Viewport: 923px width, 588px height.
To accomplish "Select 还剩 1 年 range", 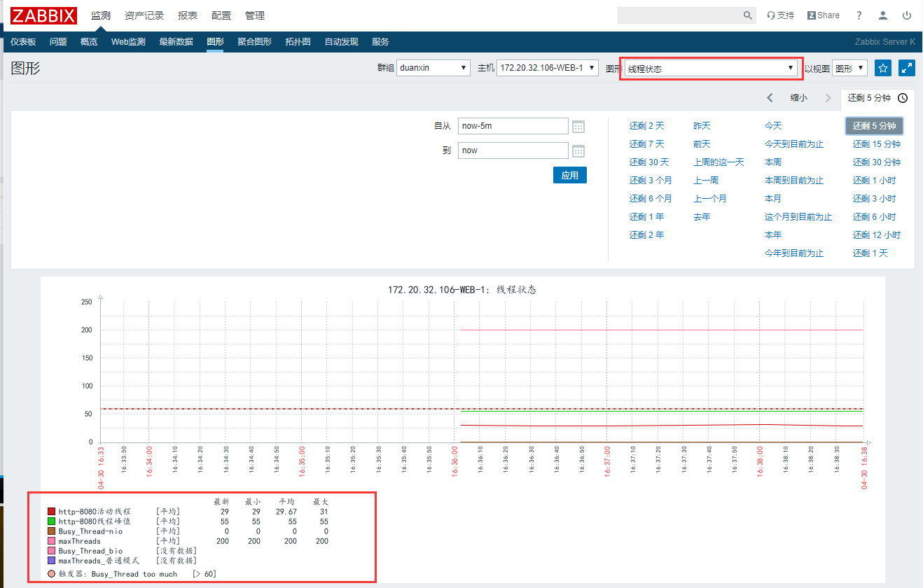I will (x=646, y=217).
